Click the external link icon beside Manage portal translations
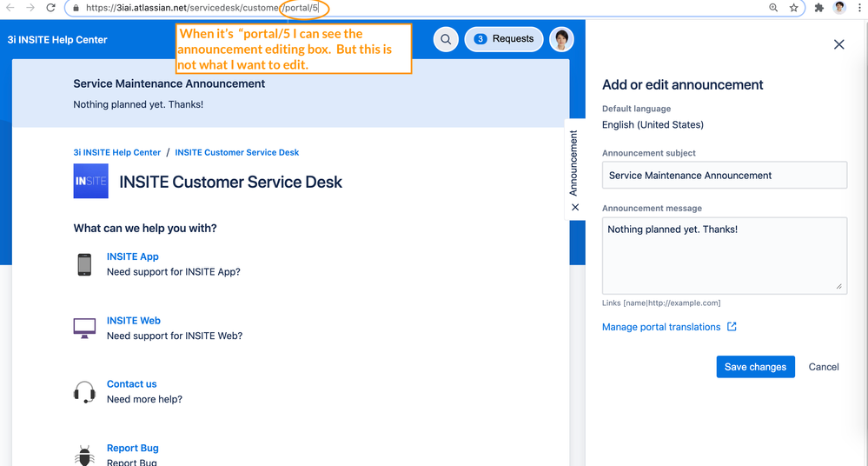Screen dimensions: 868x466 click(732, 326)
